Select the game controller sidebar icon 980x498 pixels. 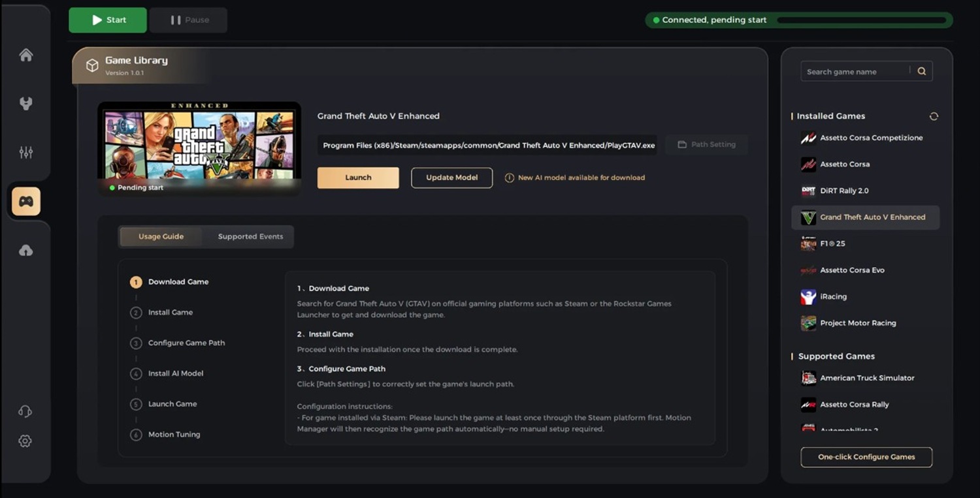pos(26,202)
